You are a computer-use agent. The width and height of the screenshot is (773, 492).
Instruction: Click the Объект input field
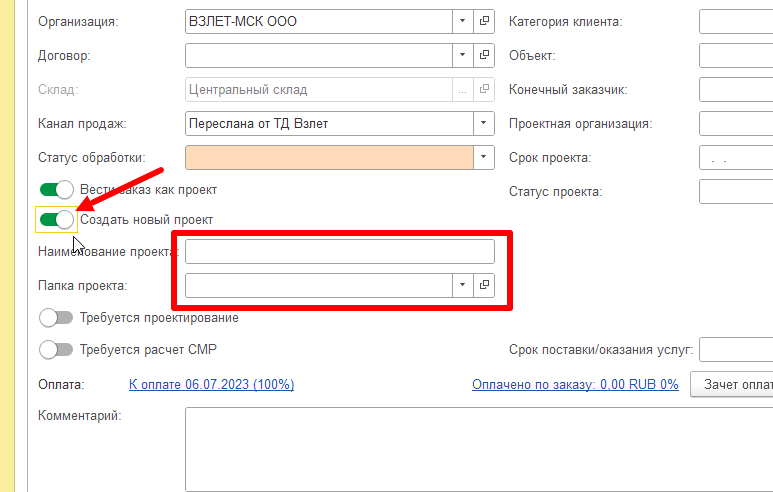point(736,55)
